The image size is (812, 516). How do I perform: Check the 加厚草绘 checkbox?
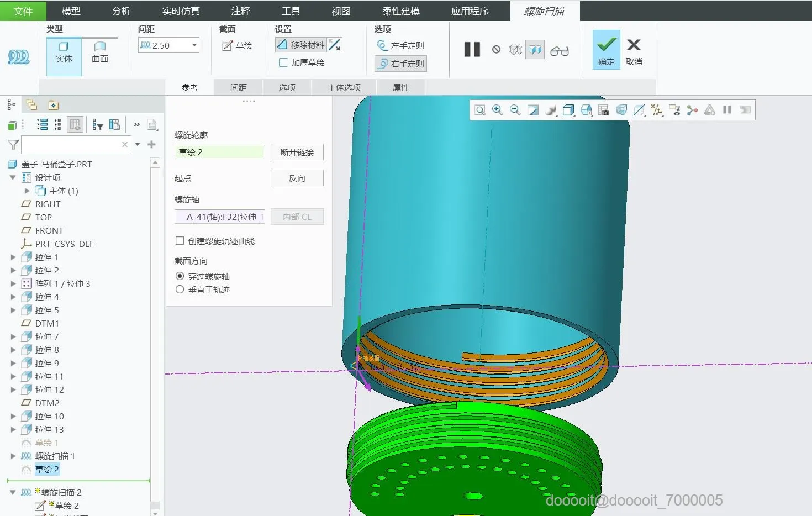click(283, 62)
